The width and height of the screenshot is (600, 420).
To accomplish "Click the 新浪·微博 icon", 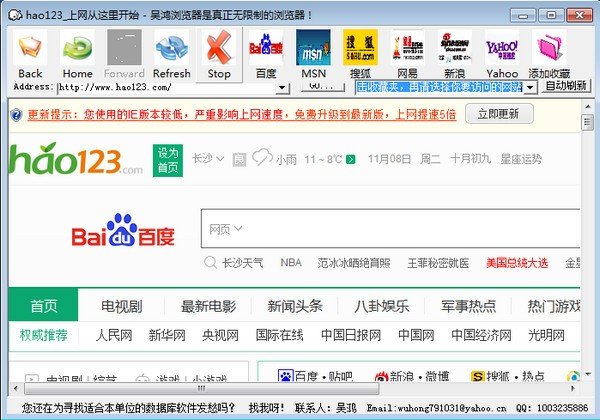I will coord(382,377).
